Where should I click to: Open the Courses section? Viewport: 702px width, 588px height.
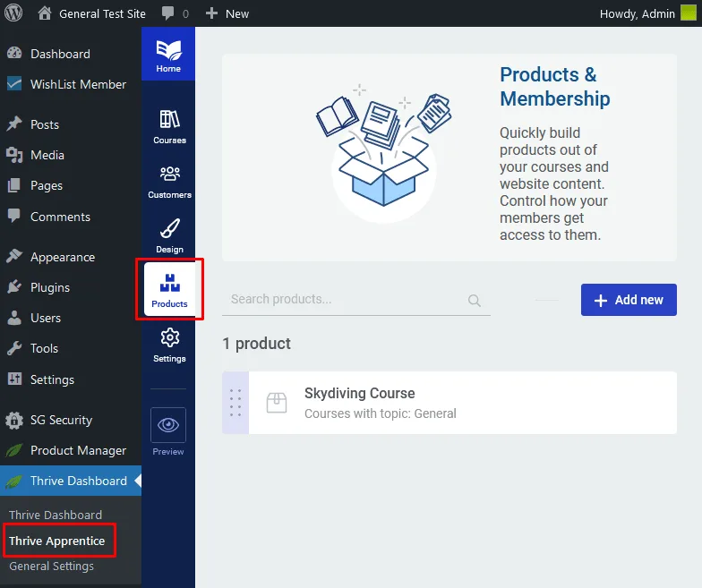pyautogui.click(x=169, y=127)
